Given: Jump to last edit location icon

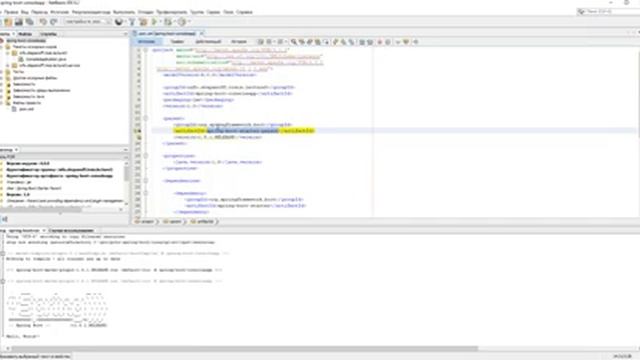Looking at the screenshot, I should coord(260,42).
